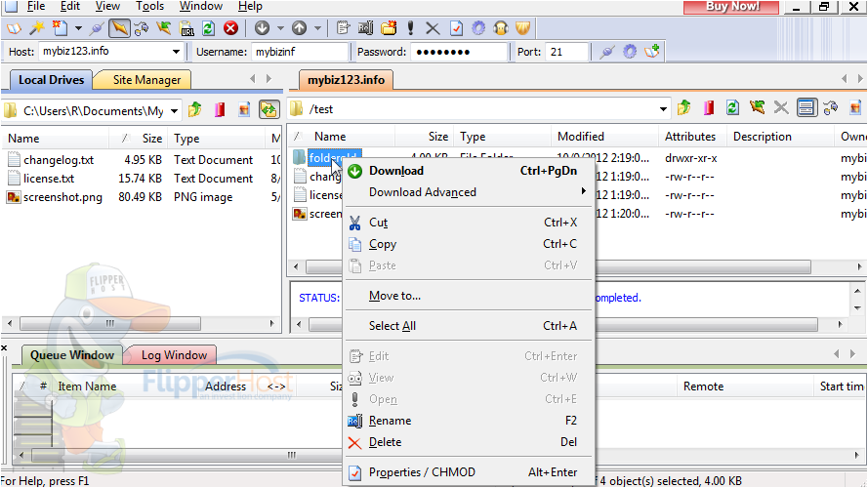The height and width of the screenshot is (488, 868).
Task: Switch to the Queue Window tab
Action: pos(72,355)
